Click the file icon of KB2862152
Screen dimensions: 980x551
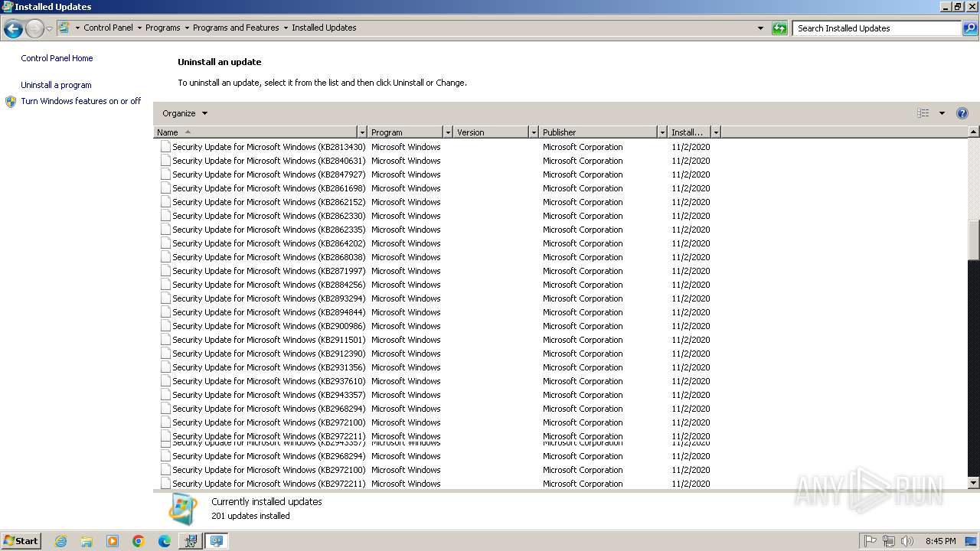point(165,202)
